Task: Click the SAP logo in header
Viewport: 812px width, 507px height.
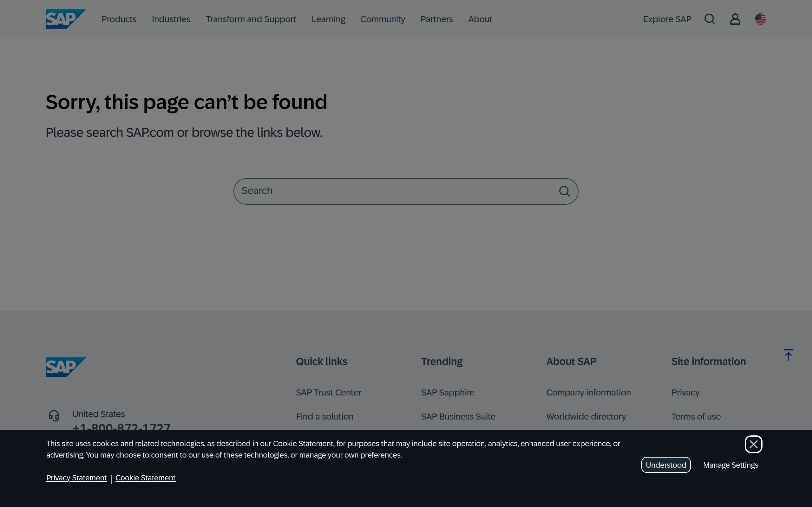Action: (x=65, y=19)
